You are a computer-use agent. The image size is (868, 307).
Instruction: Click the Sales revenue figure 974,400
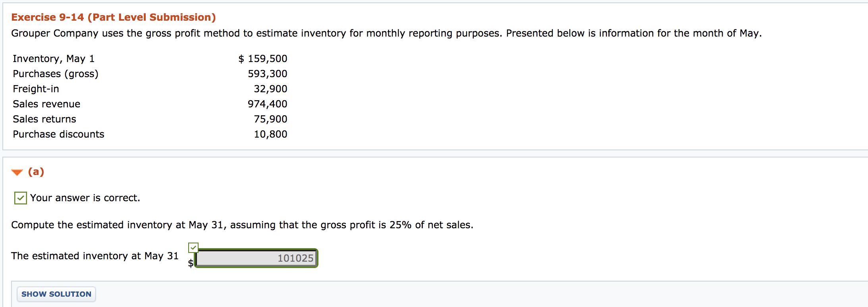click(268, 104)
